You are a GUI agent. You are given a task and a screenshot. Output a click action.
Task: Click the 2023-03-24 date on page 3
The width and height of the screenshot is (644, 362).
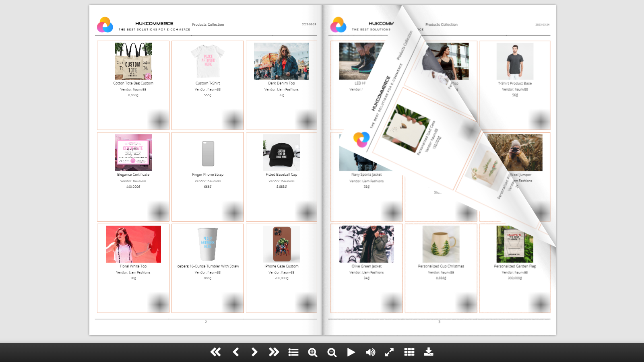[x=542, y=25]
